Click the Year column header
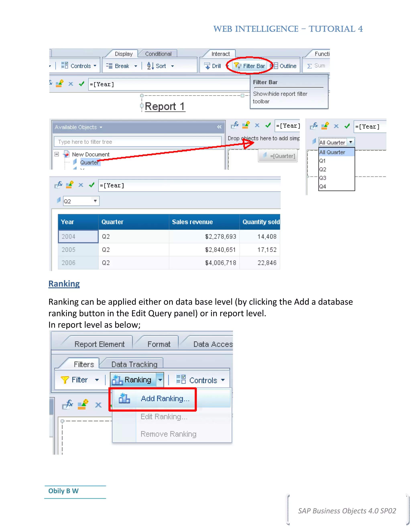 (x=78, y=222)
